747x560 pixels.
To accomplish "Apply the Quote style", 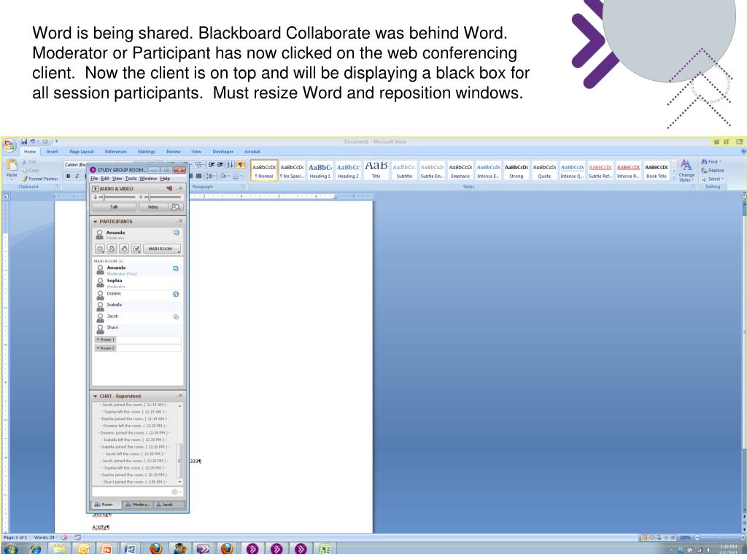I will coord(544,171).
